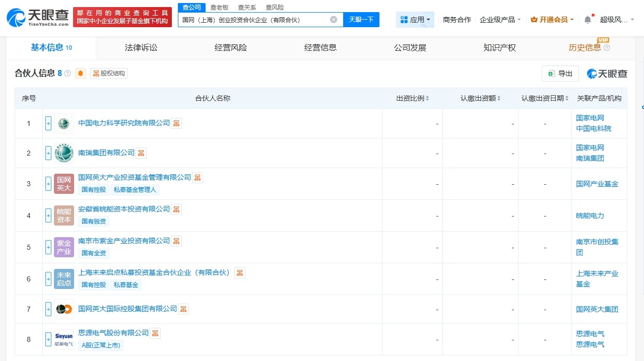Click equity icon beside 中国电力科学研究院有限公司
644x361 pixels.
coord(176,123)
